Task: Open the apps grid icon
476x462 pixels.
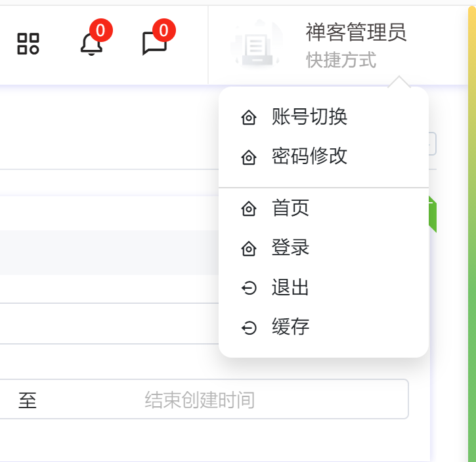Action: (x=28, y=44)
